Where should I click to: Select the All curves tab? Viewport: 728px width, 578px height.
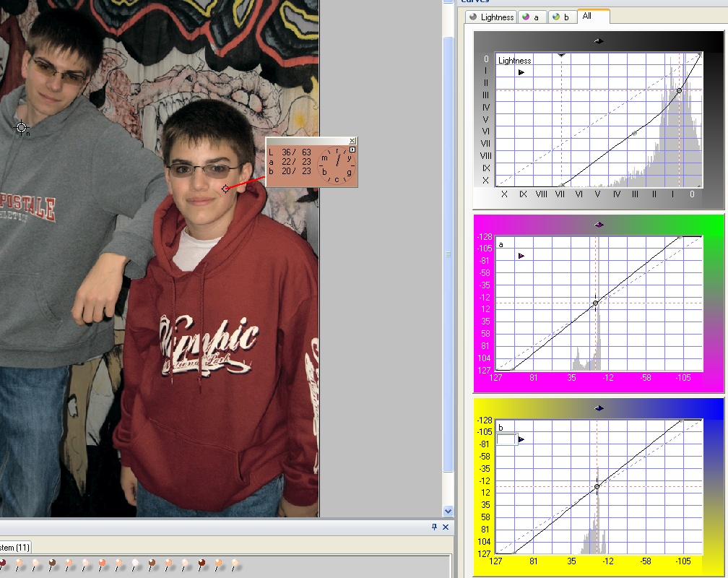[592, 17]
